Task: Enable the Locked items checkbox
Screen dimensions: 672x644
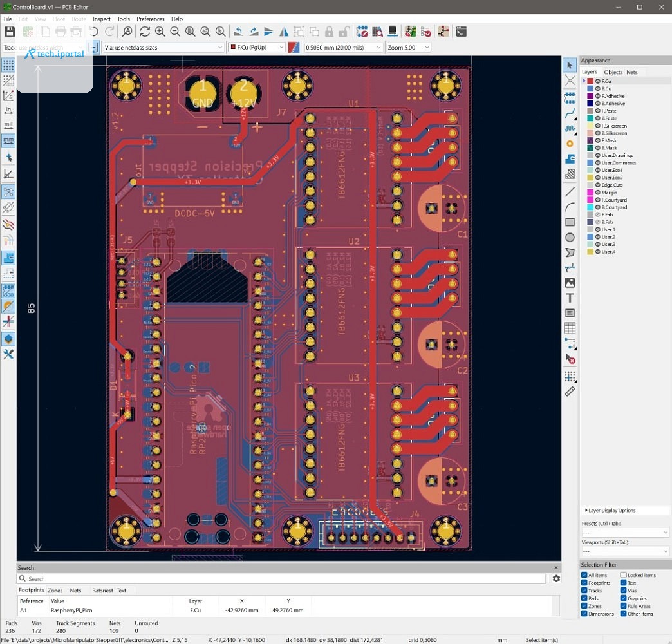Action: click(623, 575)
